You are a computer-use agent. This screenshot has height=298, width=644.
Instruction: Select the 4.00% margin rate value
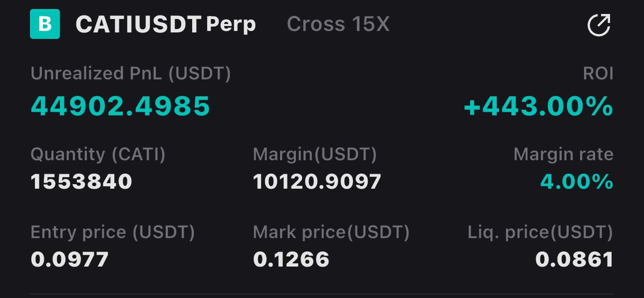[x=576, y=181]
